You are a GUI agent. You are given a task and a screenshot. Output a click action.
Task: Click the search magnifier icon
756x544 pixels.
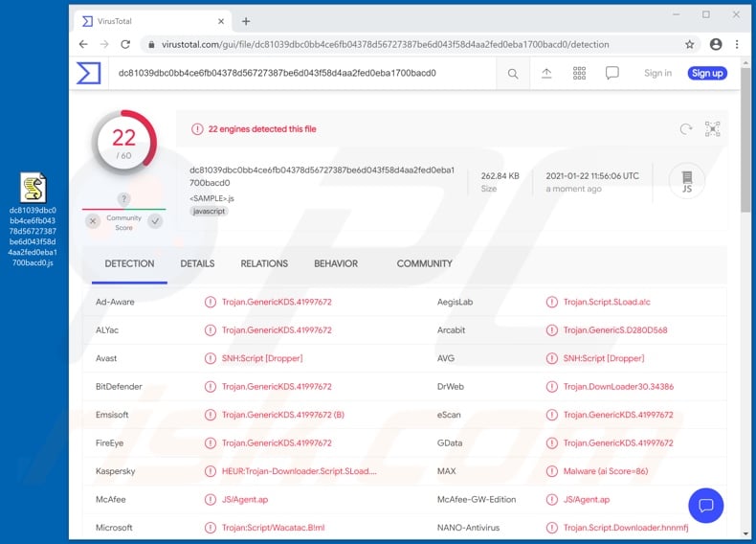(x=513, y=74)
